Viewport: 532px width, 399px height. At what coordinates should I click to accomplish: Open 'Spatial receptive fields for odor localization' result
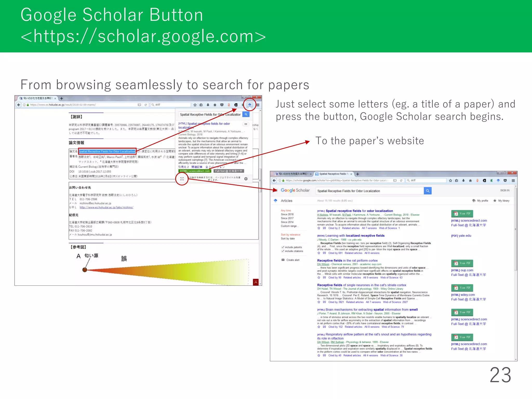[359, 211]
